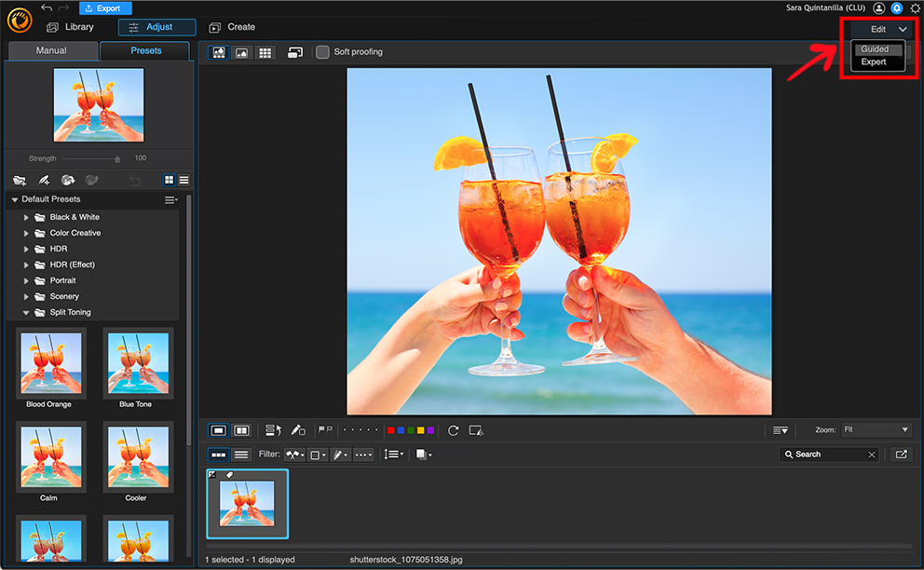Collapse the Split Toning preset folder
The height and width of the screenshot is (570, 924).
pos(25,312)
